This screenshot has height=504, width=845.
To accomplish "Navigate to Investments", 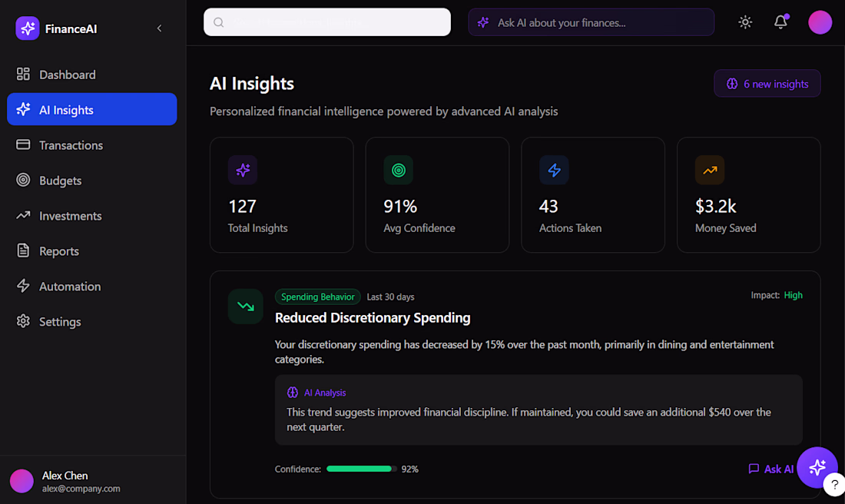I will (x=91, y=216).
